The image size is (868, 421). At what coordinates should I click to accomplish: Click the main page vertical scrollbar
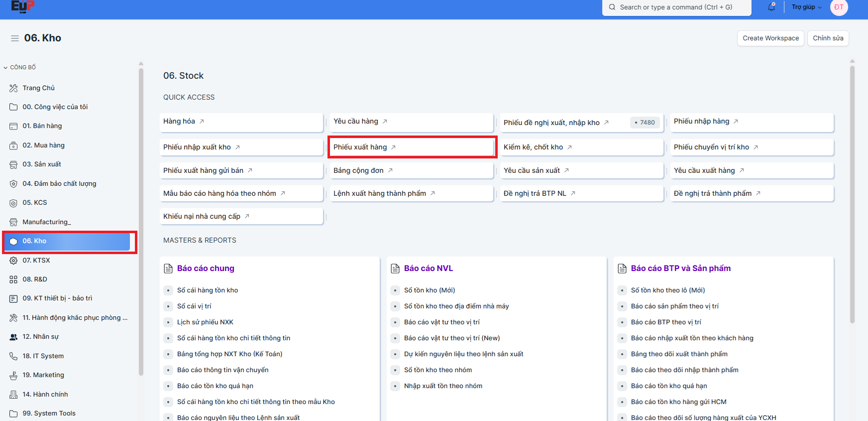(852, 194)
